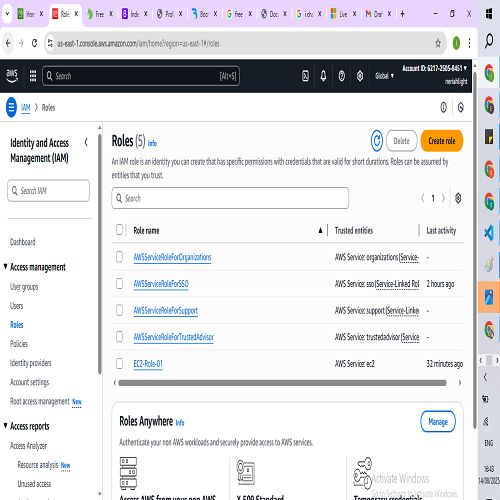Image resolution: width=500 pixels, height=500 pixels.
Task: Check AWSServiceRoleForSupport row checkbox
Action: 119,310
